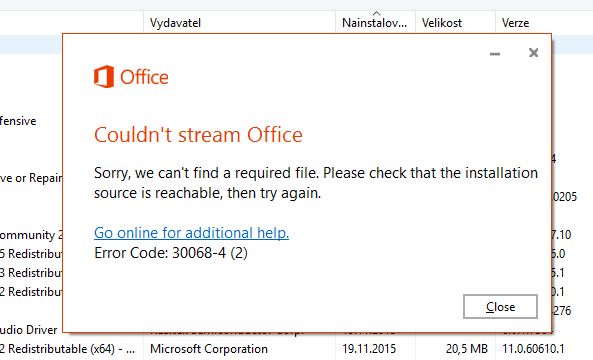Dismiss the dialog with the X icon
This screenshot has height=360, width=593.
[x=533, y=53]
